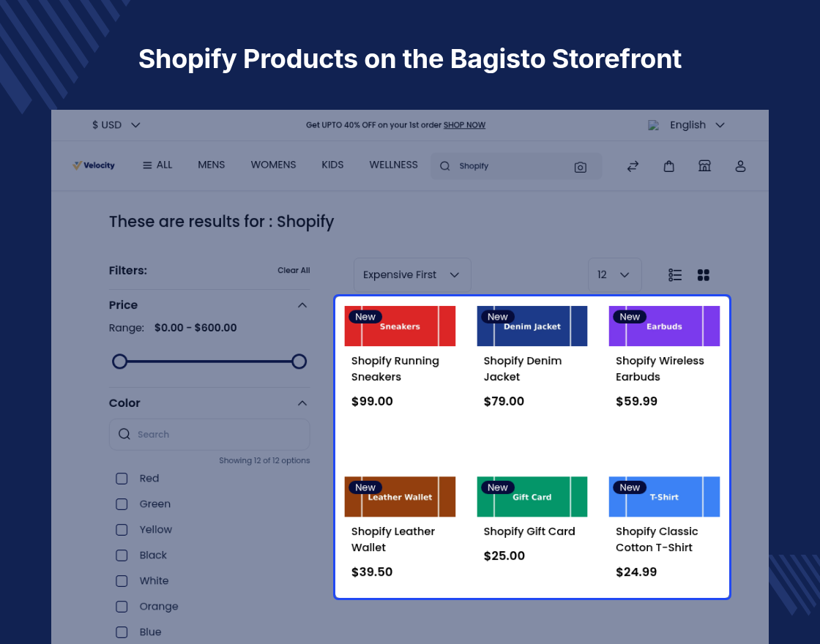
Task: Click the language flag icon
Action: (653, 125)
